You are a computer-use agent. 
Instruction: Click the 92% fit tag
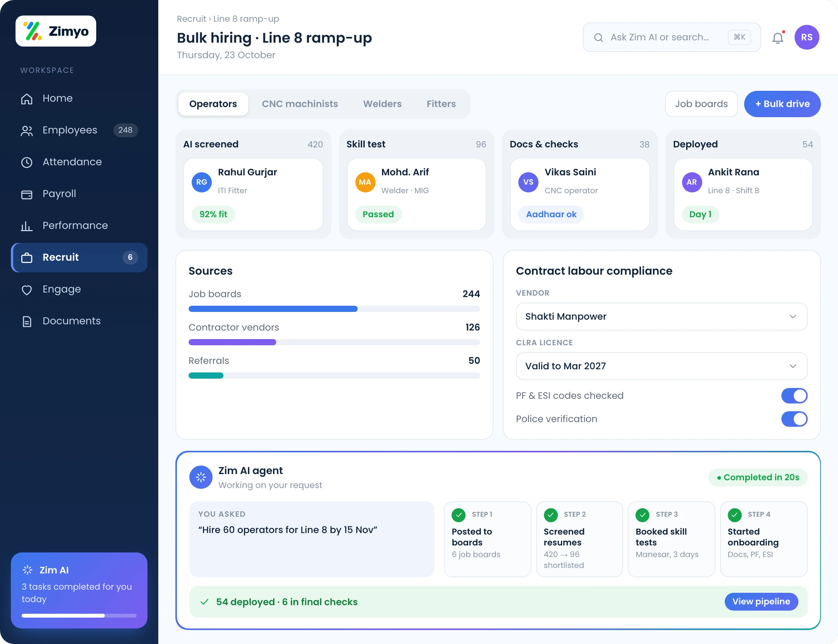[x=213, y=215]
